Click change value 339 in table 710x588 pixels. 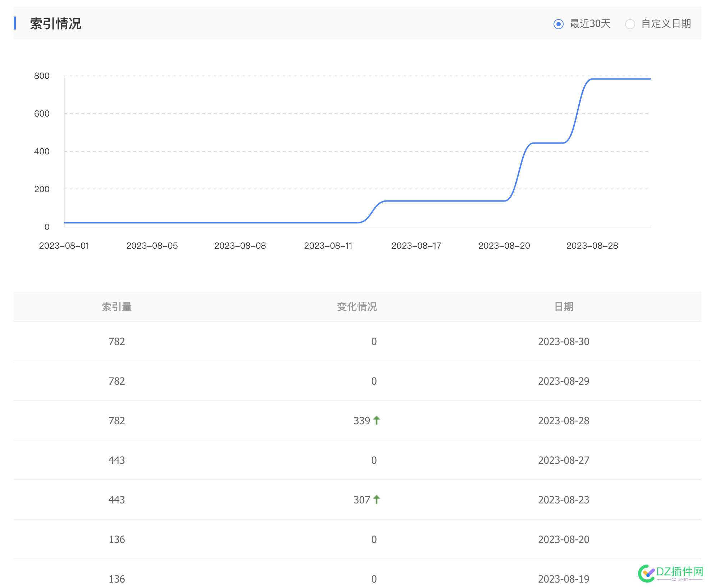[362, 421]
